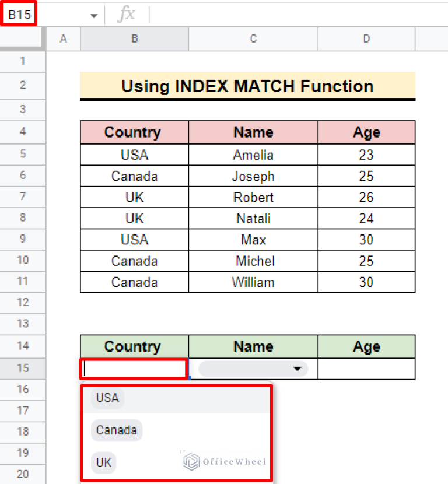Select column A header

[63, 39]
